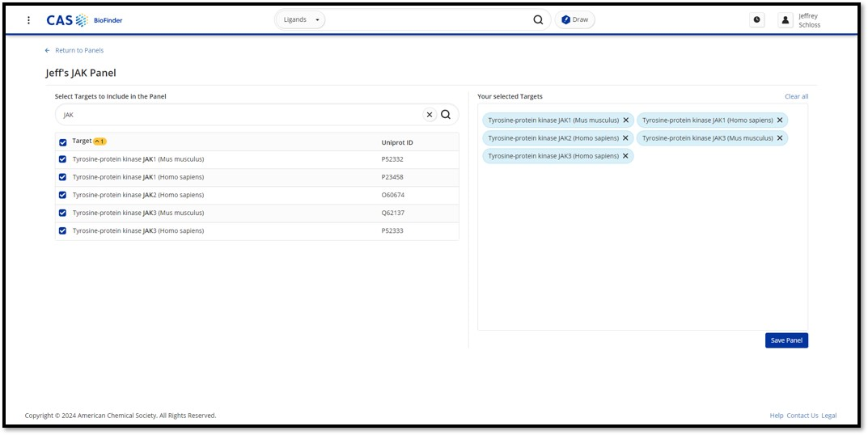868x435 pixels.
Task: Open the structure Draw tool
Action: 574,20
